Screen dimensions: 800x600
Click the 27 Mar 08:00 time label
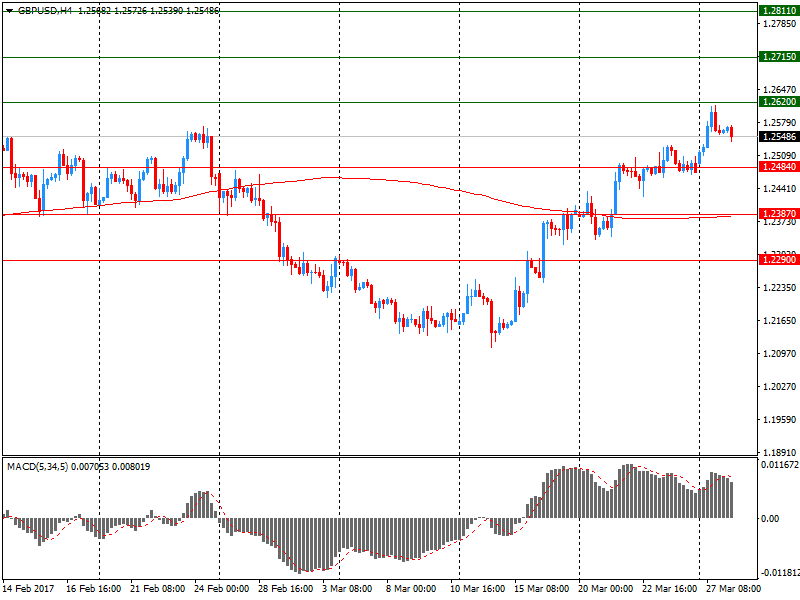(734, 589)
